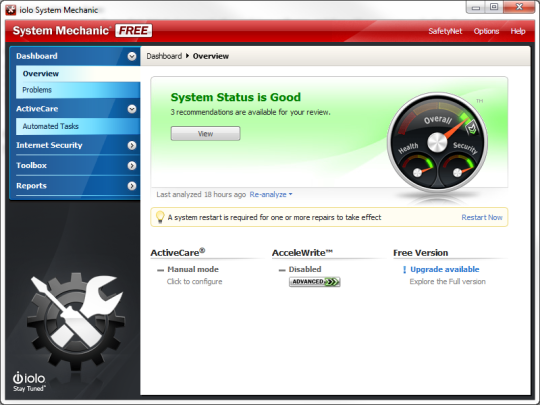Click the Health mini gauge
This screenshot has width=540, height=405.
(418, 170)
